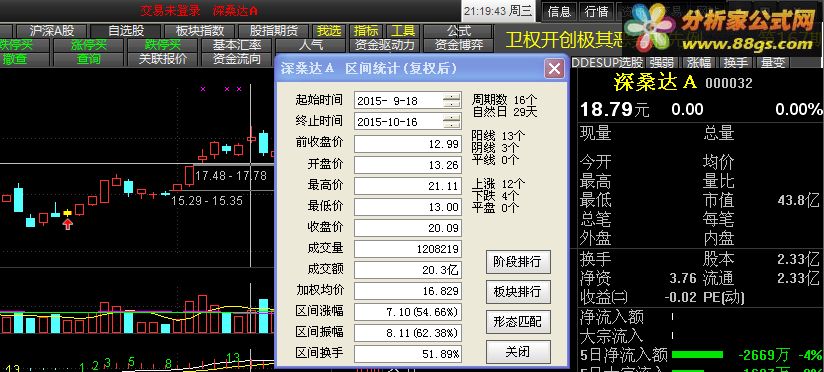Click the yellow 工具 button

pyautogui.click(x=403, y=31)
